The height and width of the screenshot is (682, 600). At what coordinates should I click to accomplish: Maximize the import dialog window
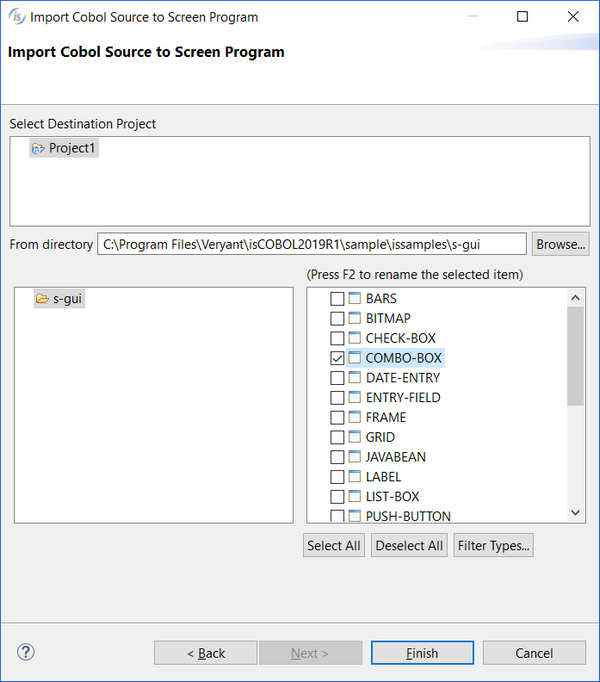pyautogui.click(x=523, y=17)
